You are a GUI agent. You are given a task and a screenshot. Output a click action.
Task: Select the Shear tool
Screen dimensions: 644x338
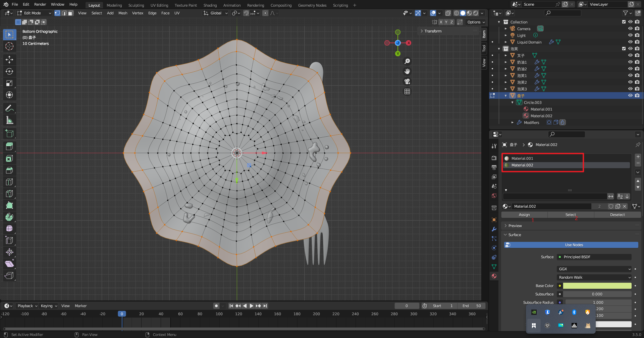tap(9, 264)
